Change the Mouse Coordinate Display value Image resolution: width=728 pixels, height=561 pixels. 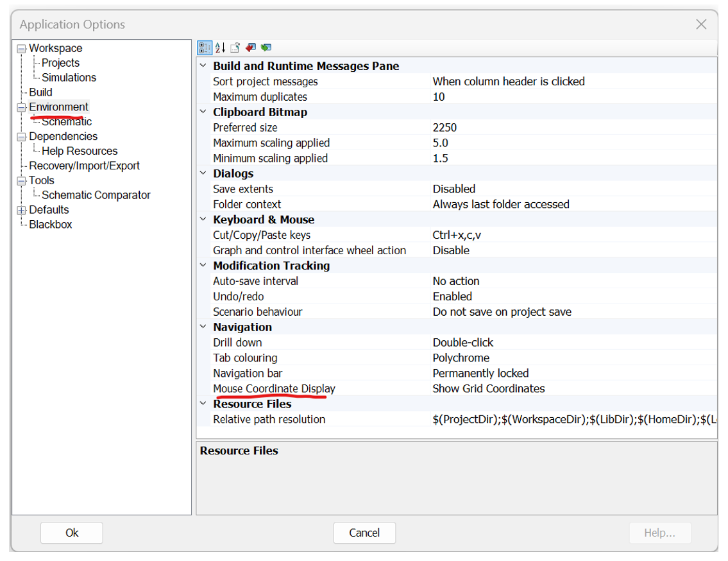(489, 389)
